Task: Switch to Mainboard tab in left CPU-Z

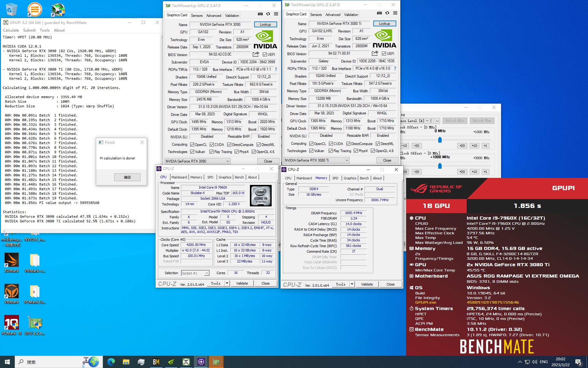Action: [179, 177]
